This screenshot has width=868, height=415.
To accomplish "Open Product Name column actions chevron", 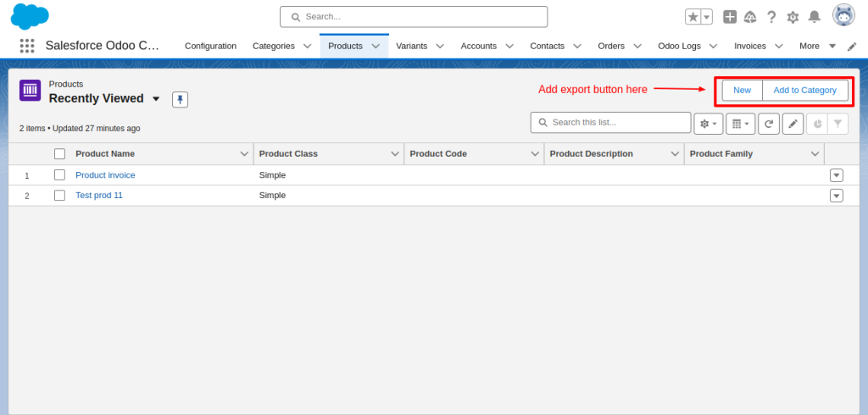I will (244, 154).
